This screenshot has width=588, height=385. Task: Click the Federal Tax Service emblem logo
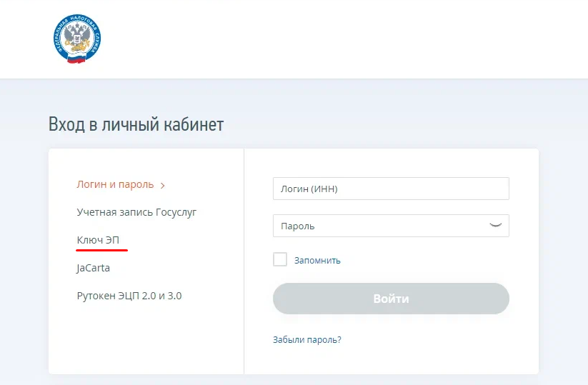77,39
